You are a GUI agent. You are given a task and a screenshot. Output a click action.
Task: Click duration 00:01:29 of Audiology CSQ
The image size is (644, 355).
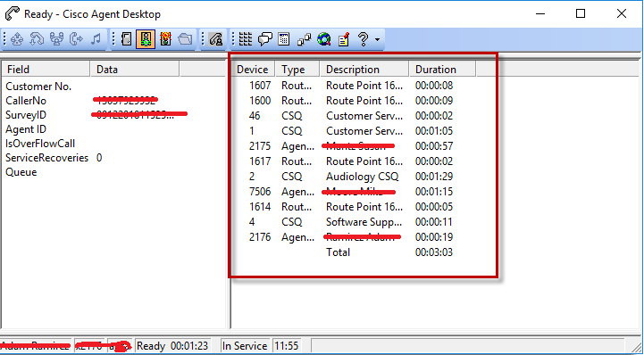434,177
